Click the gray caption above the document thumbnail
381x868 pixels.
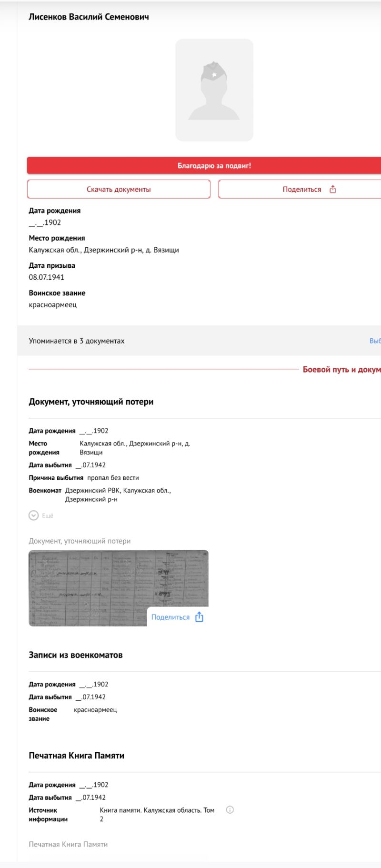[80, 541]
